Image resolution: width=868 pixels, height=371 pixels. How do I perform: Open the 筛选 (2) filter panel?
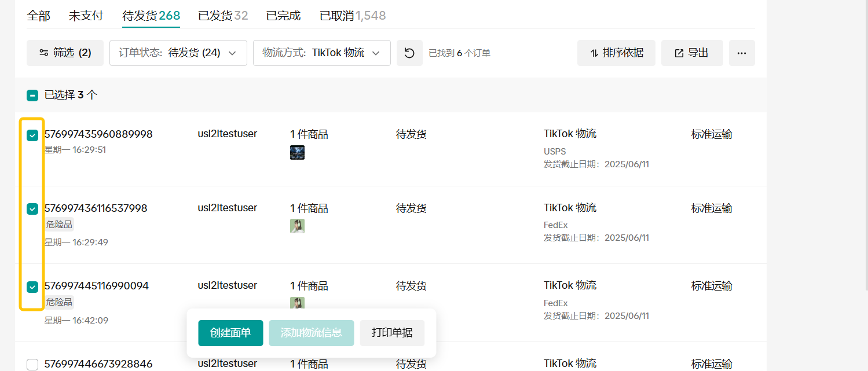tap(65, 53)
